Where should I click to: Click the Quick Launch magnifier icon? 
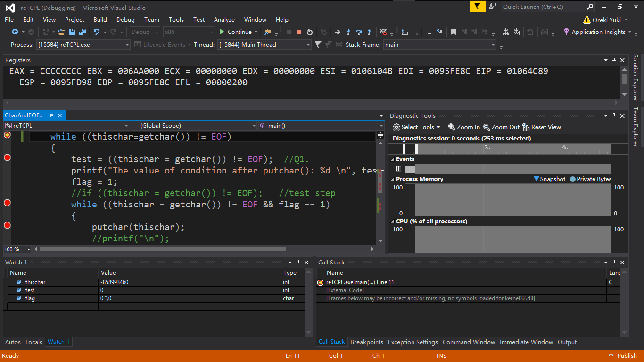590,7
